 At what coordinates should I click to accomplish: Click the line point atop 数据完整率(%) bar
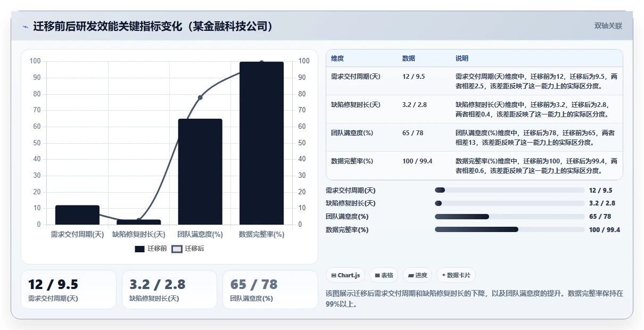click(261, 62)
